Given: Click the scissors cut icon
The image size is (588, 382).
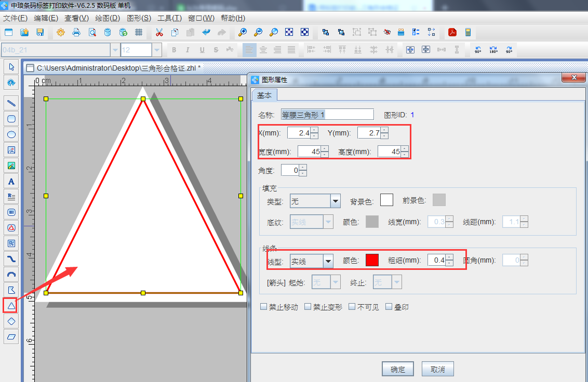Looking at the screenshot, I should click(159, 32).
